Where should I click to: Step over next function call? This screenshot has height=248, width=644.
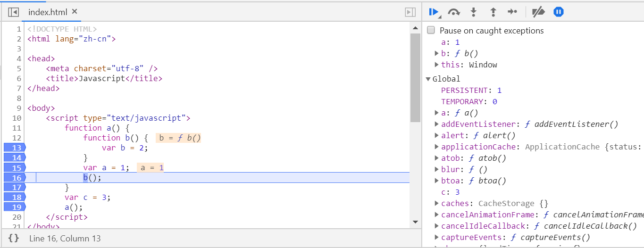454,12
